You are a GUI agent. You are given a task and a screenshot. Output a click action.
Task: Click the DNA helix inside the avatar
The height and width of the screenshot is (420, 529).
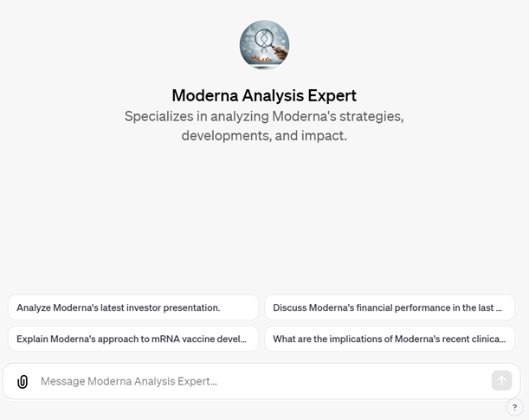tap(263, 41)
